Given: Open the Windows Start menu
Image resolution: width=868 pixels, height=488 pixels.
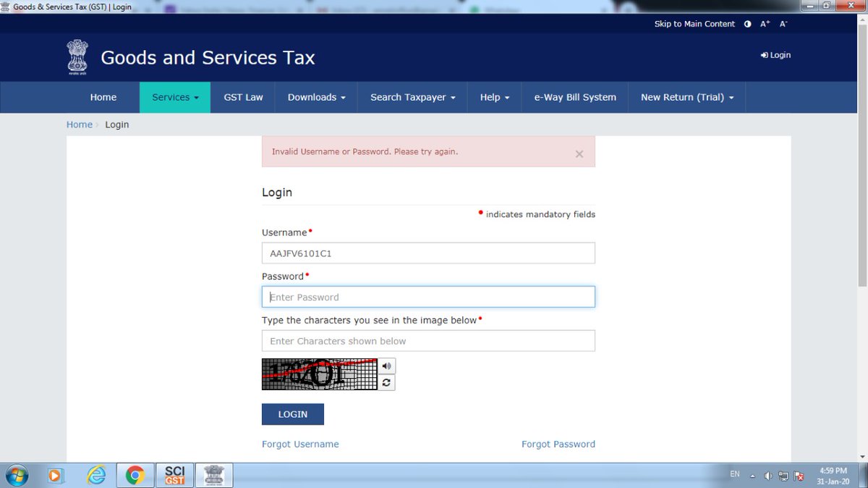Looking at the screenshot, I should point(17,476).
